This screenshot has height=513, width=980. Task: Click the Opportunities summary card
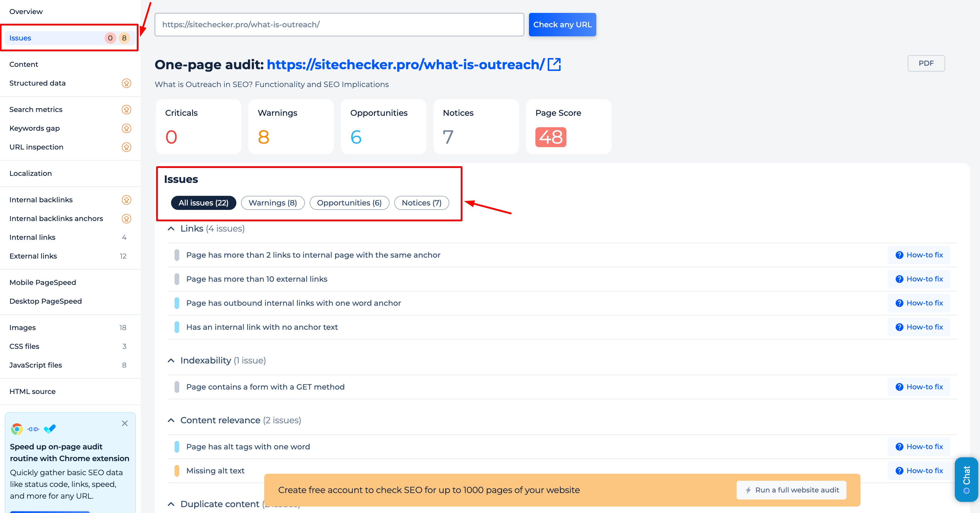click(x=383, y=127)
